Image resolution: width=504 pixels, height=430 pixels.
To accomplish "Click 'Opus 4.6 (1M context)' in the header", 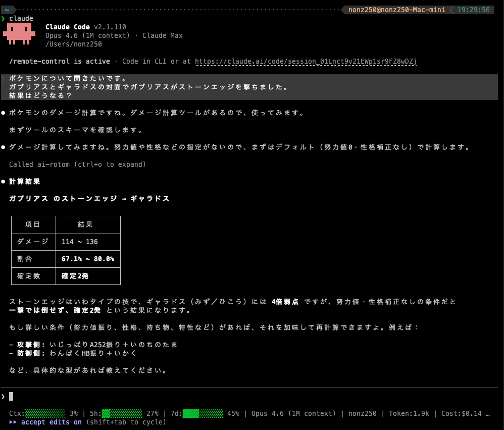I will click(x=87, y=36).
